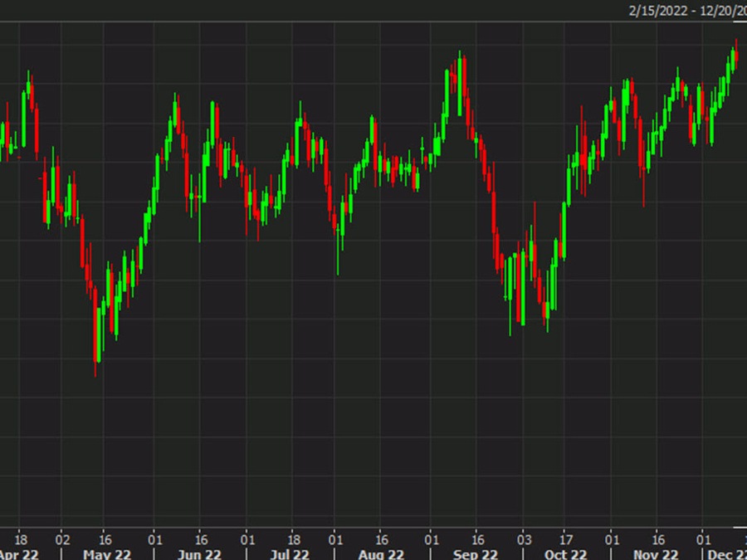The width and height of the screenshot is (747, 560).
Task: Select the May 22 month label on axis
Action: click(x=108, y=553)
